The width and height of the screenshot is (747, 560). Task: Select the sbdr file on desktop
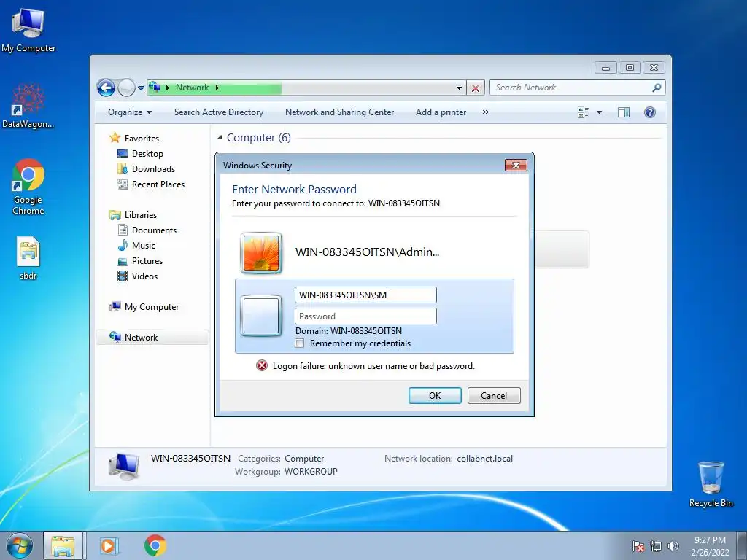(28, 258)
